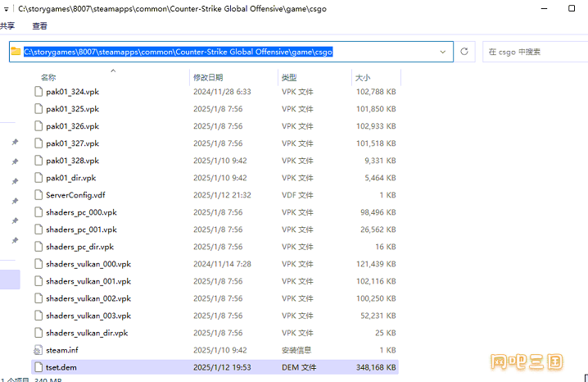588x382 pixels.
Task: Click file name ServerConfig.vdf
Action: click(75, 195)
